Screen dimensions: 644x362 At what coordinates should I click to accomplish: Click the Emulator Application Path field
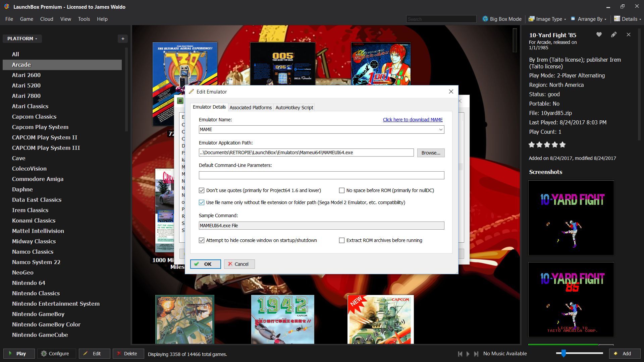[x=306, y=153]
